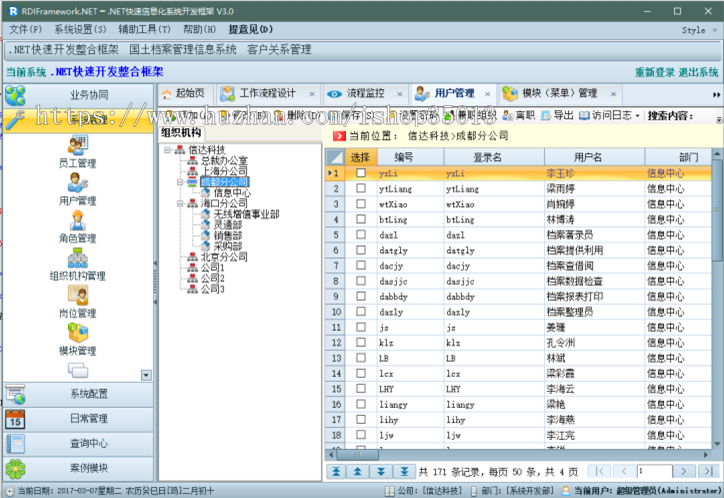Switch to 工作流程设计 tab
The width and height of the screenshot is (724, 498).
tap(268, 94)
